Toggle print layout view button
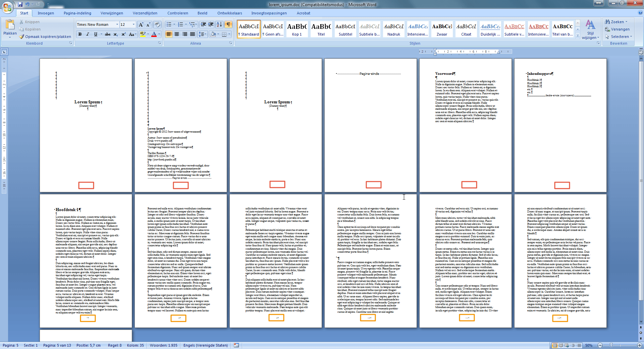Image resolution: width=644 pixels, height=349 pixels. click(x=555, y=345)
